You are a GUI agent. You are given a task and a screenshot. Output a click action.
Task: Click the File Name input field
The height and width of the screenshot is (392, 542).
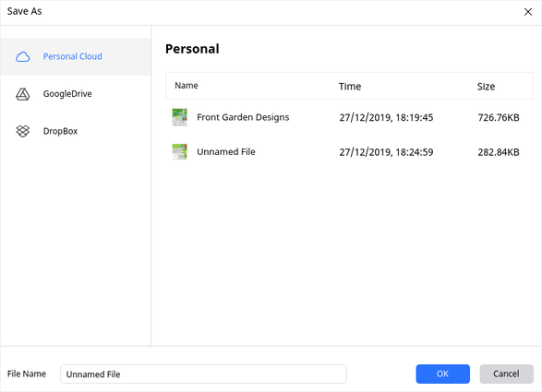pyautogui.click(x=203, y=374)
